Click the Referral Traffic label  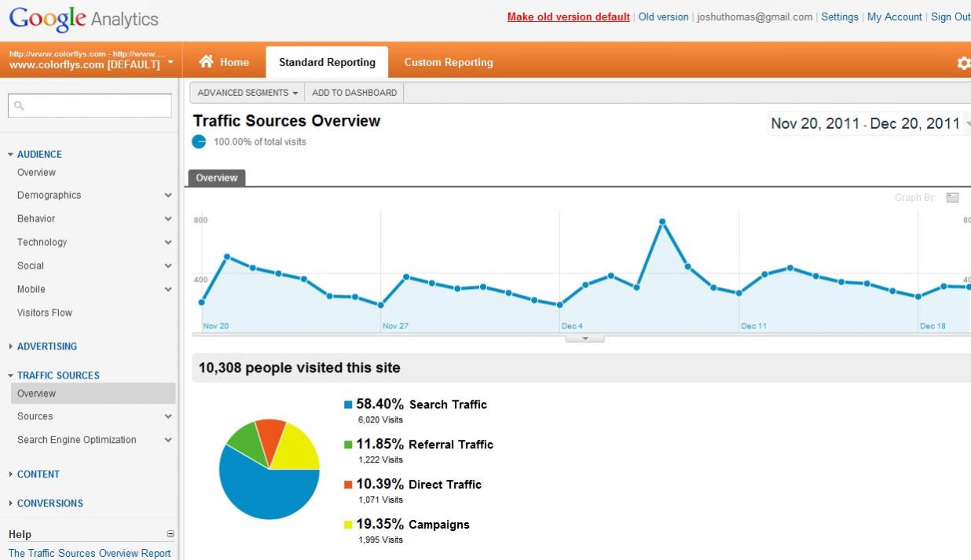451,445
